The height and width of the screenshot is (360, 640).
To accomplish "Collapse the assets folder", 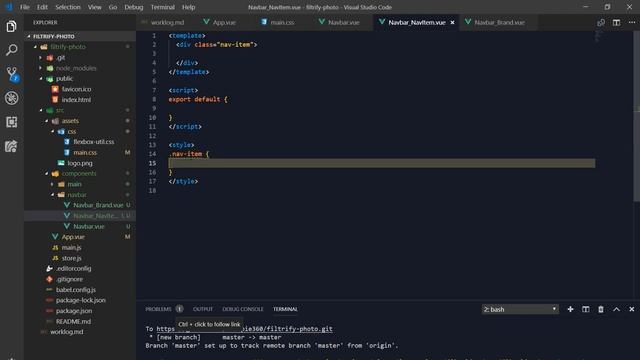I will [x=47, y=121].
